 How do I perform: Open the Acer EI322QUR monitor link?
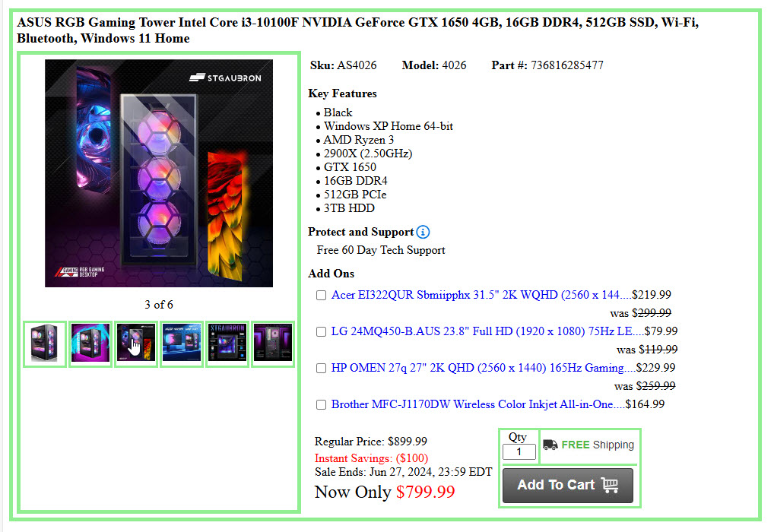pos(481,295)
